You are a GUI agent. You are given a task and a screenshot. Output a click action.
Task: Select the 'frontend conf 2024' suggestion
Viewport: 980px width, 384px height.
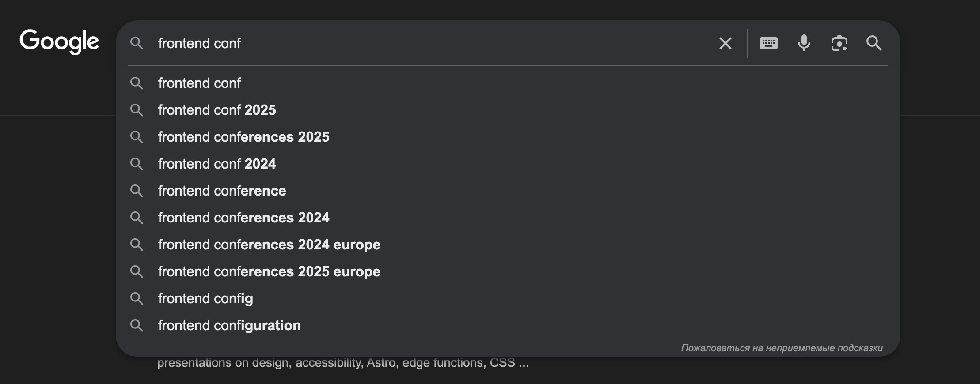point(217,164)
